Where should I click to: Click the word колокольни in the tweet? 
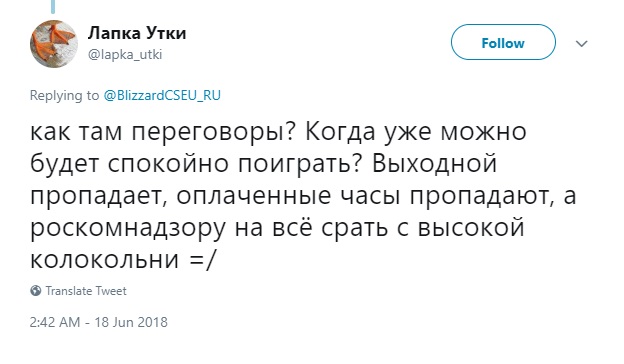tap(104, 260)
